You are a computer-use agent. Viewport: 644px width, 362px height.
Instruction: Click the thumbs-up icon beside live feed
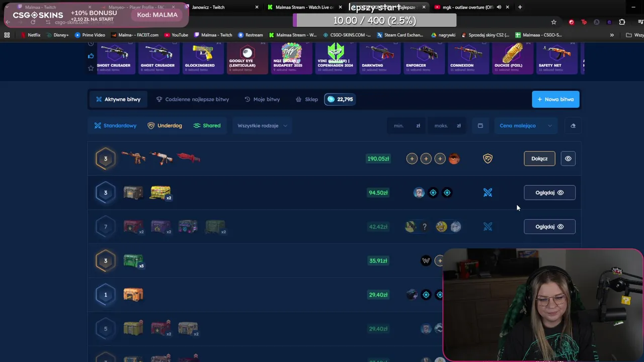point(91,56)
